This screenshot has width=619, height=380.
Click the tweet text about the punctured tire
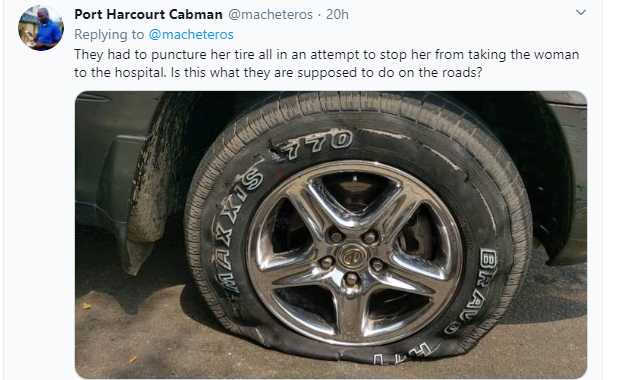(x=326, y=63)
